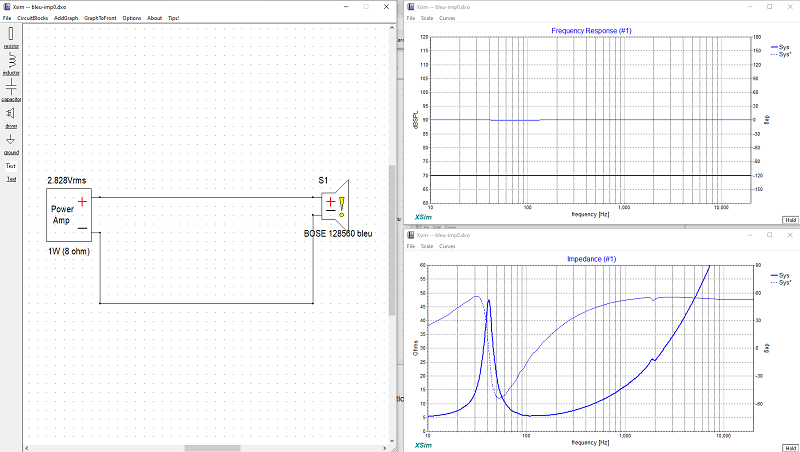Click the 1W (8 ohm) amplifier label

coord(68,251)
